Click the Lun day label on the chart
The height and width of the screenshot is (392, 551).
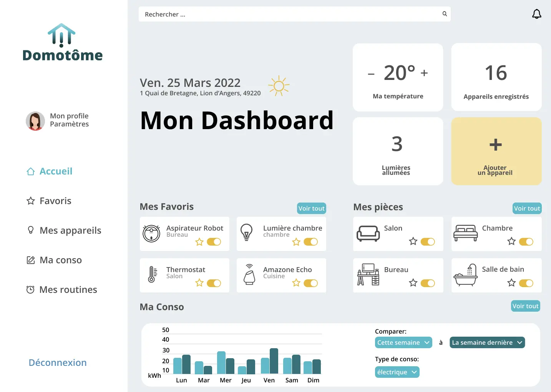coord(181,380)
